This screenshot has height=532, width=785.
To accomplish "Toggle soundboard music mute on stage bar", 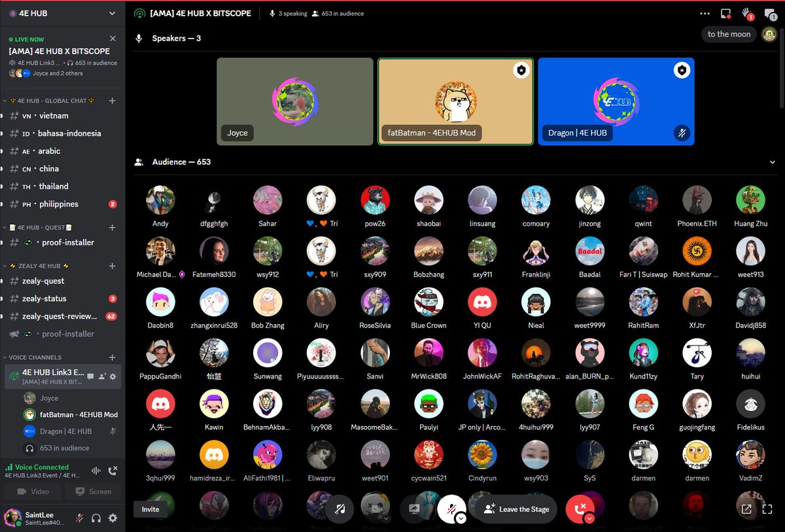I will click(x=340, y=509).
